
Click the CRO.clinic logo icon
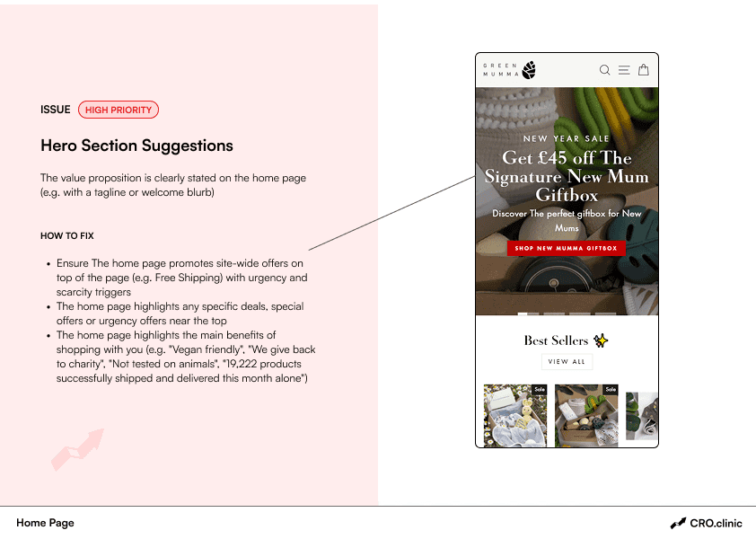coord(678,523)
